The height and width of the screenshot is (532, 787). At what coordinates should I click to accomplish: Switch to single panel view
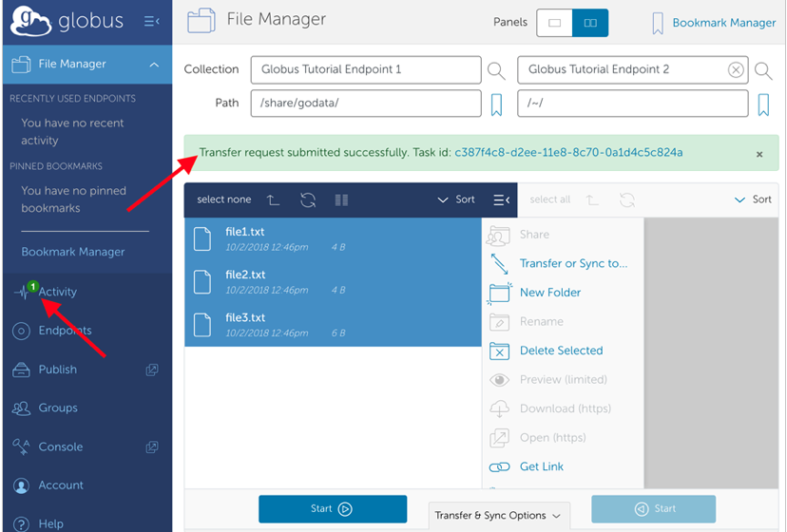point(554,23)
